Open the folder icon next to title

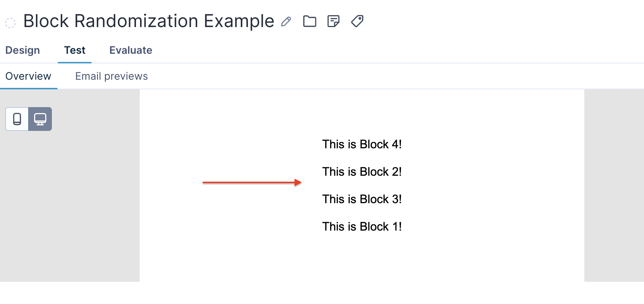tap(310, 21)
